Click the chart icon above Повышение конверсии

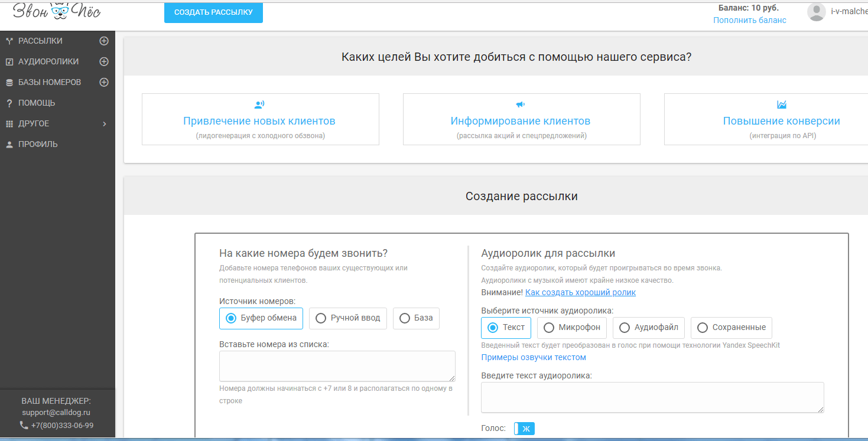pos(782,104)
